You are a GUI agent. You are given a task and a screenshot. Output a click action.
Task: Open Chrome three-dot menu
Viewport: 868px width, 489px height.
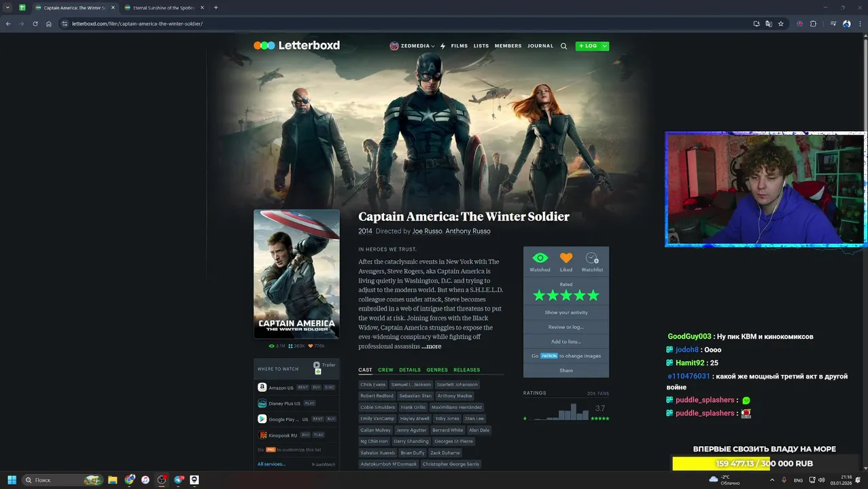point(859,24)
